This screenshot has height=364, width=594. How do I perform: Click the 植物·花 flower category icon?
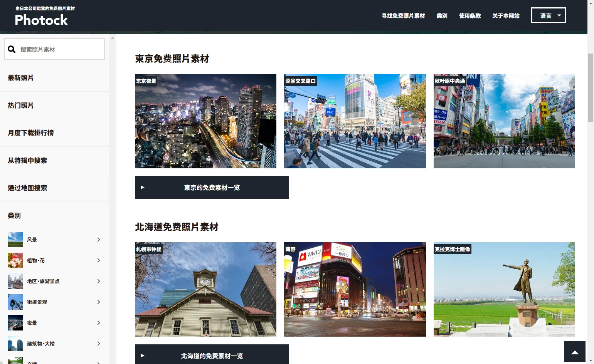(x=15, y=260)
